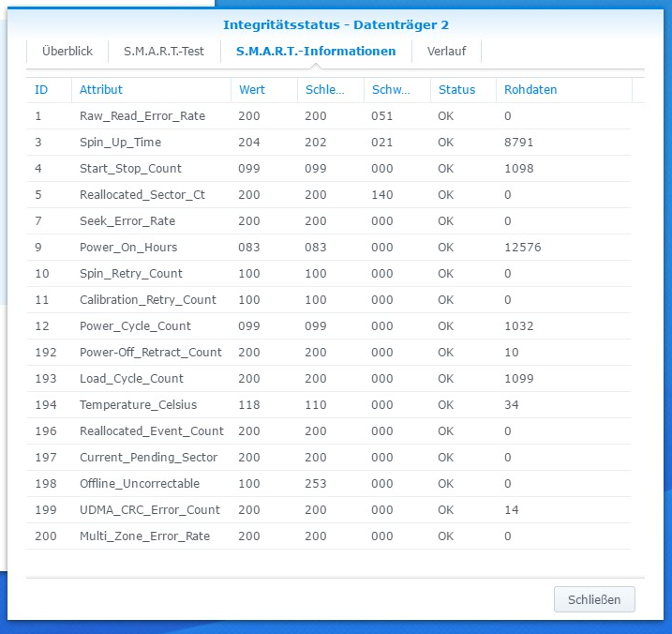Switch to the Überblick tab
The image size is (672, 634).
67,51
